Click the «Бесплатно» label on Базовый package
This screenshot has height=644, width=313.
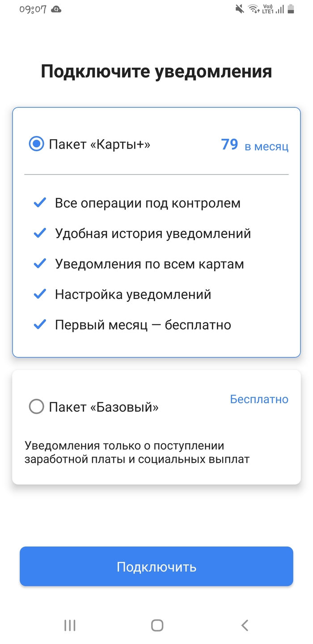[x=259, y=399]
